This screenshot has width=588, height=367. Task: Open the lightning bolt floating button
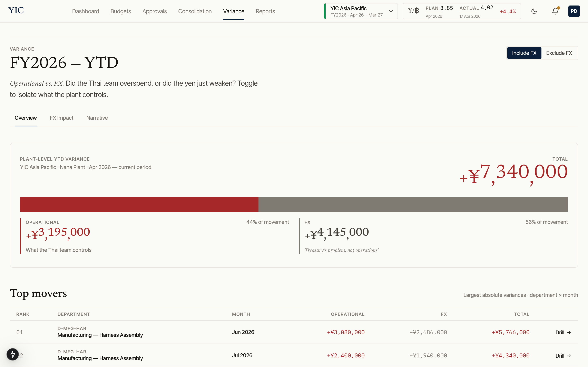[13, 354]
